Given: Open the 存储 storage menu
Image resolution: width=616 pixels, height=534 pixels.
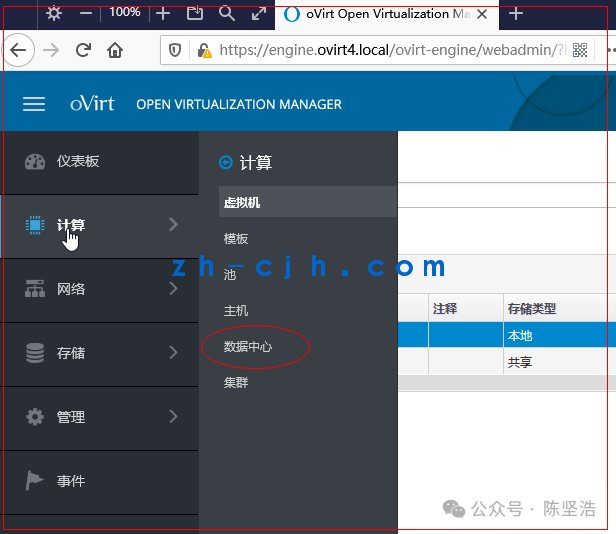Looking at the screenshot, I should click(x=99, y=354).
